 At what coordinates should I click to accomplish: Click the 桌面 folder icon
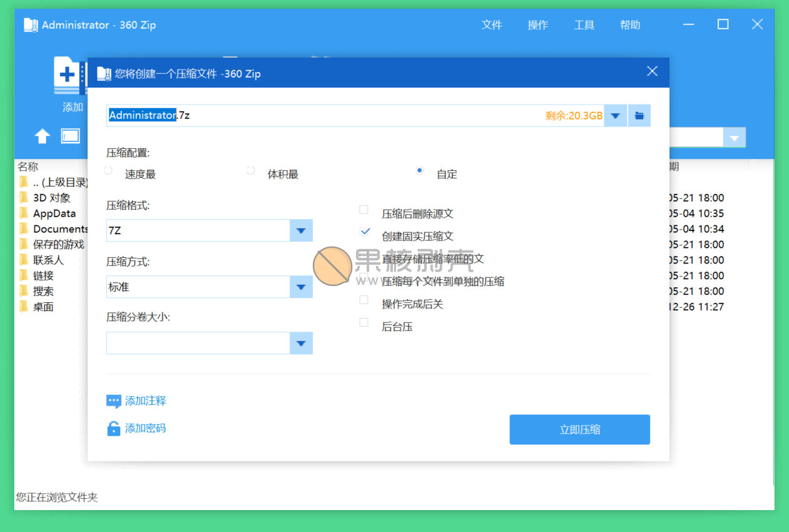(24, 307)
